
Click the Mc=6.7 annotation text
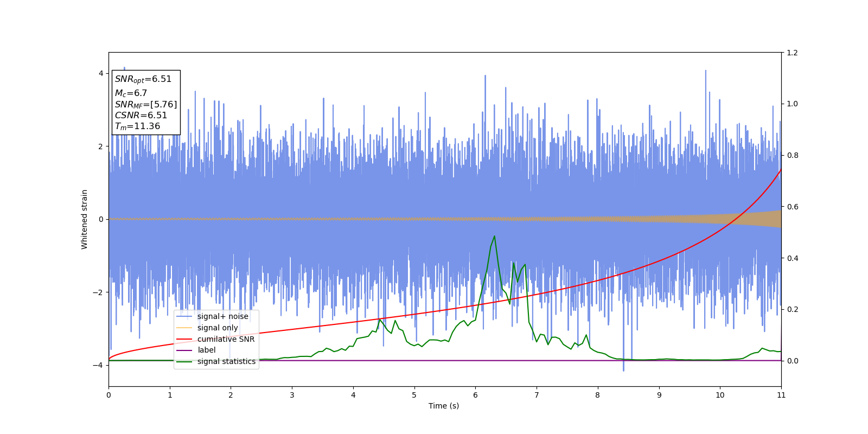[131, 93]
